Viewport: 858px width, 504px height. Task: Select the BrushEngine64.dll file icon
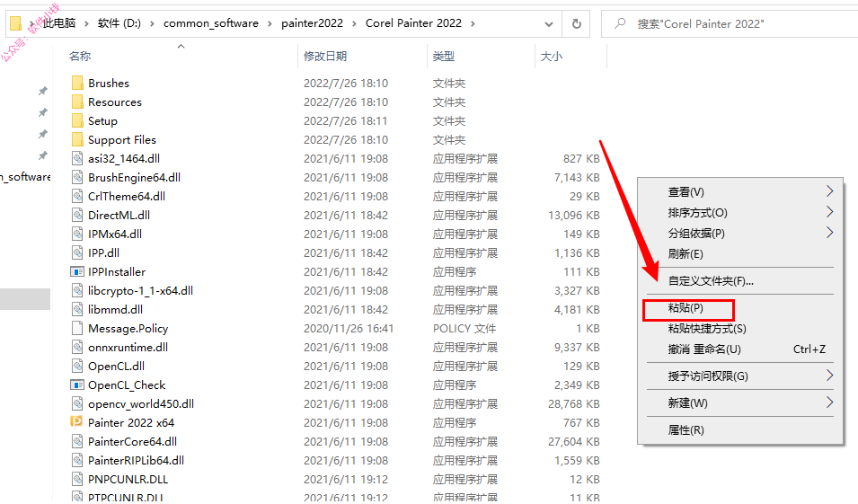77,177
